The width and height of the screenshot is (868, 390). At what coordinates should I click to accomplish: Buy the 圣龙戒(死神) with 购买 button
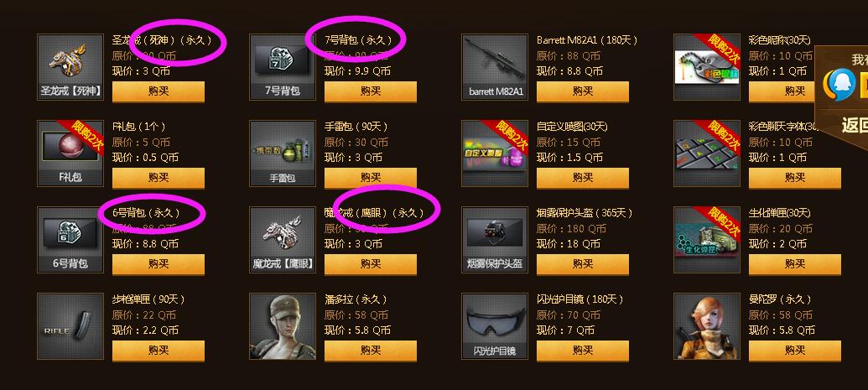(x=159, y=91)
